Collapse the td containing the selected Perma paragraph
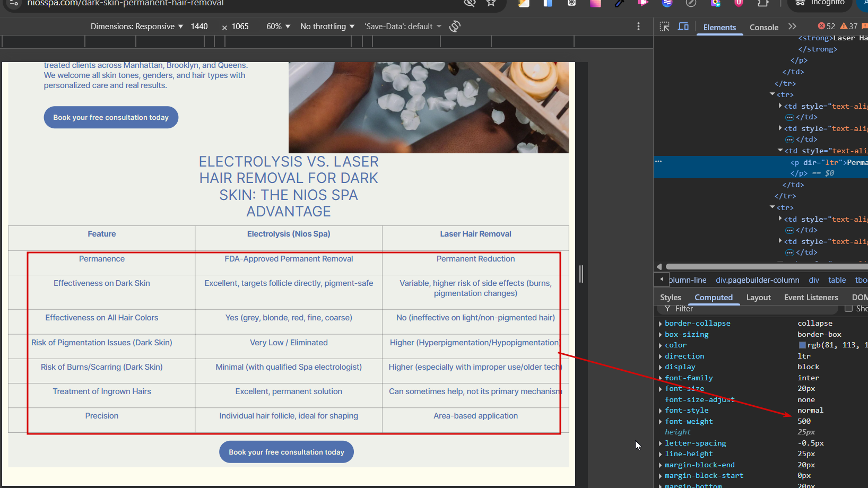 click(x=780, y=151)
